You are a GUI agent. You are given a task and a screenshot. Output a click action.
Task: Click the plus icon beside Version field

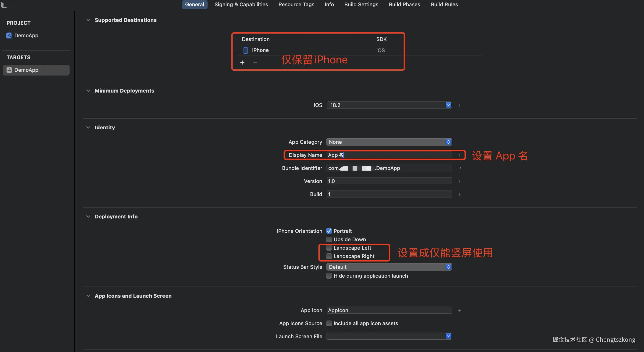coord(460,181)
